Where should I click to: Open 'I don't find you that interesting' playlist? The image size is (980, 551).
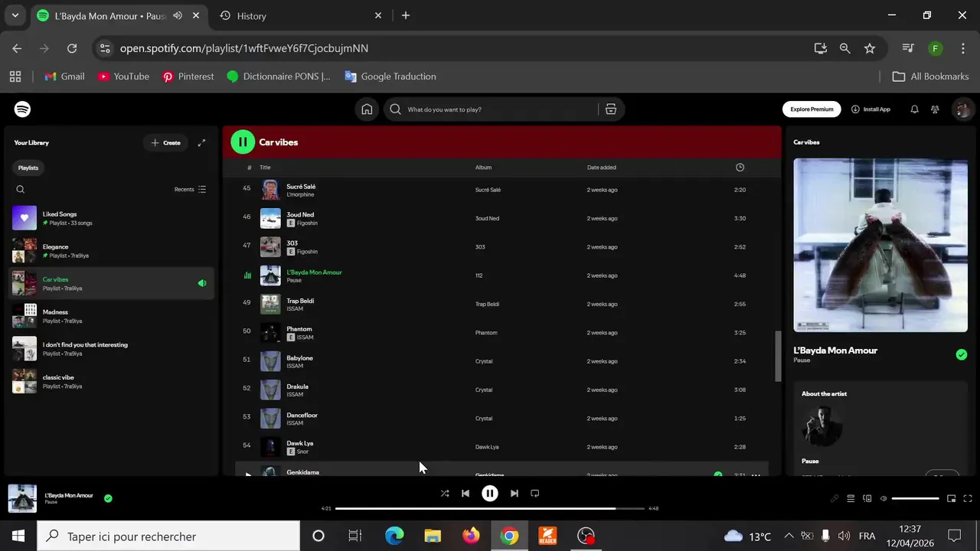(111, 349)
